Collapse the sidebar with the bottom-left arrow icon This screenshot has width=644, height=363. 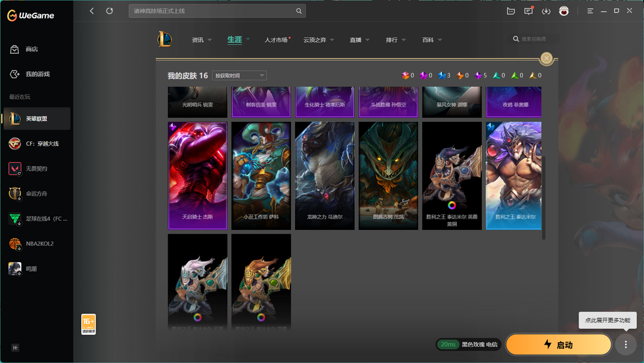click(x=15, y=348)
